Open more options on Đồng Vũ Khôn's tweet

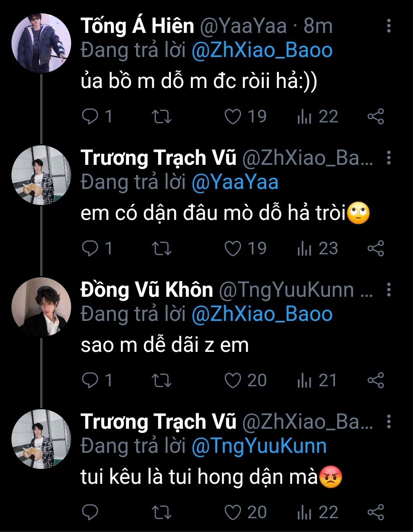389,290
